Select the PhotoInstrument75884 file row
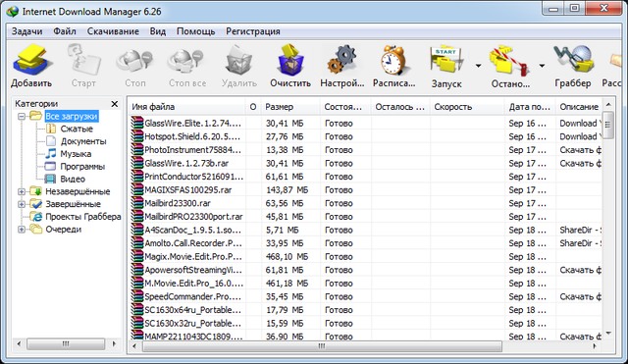628x364 pixels. (x=365, y=150)
